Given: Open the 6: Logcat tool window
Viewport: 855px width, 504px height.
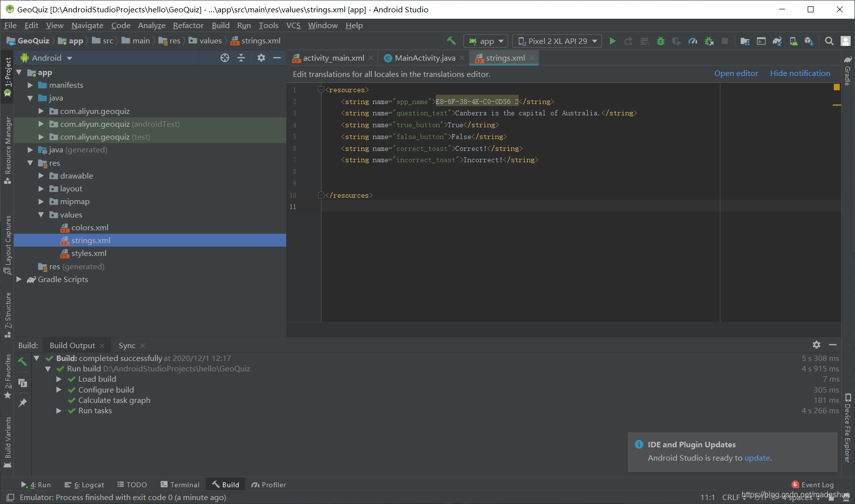Looking at the screenshot, I should [x=84, y=485].
